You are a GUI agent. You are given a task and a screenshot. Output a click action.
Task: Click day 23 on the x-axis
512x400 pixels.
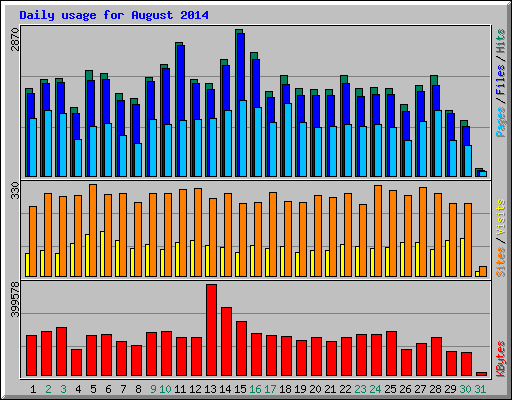click(x=360, y=389)
